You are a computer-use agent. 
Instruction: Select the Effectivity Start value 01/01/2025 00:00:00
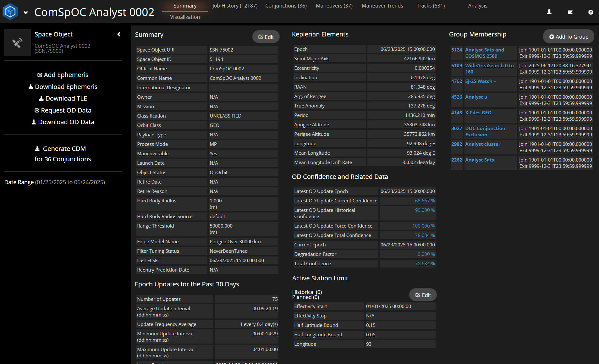(388, 306)
